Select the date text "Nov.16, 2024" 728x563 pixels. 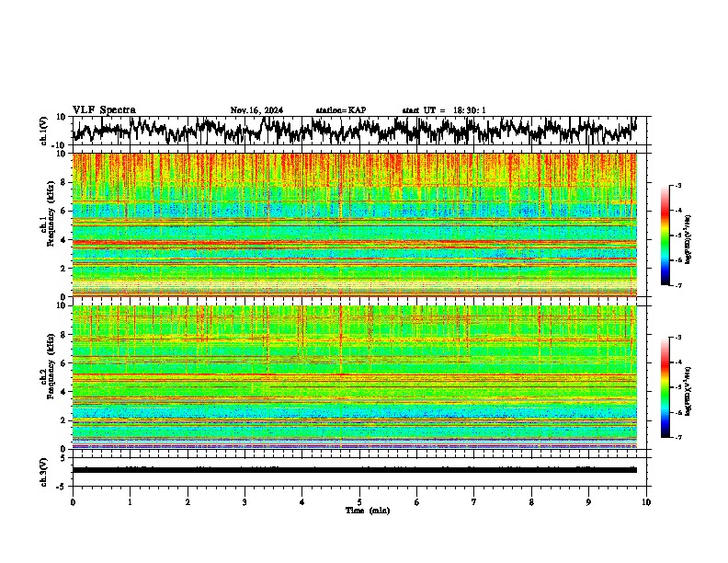(x=256, y=110)
